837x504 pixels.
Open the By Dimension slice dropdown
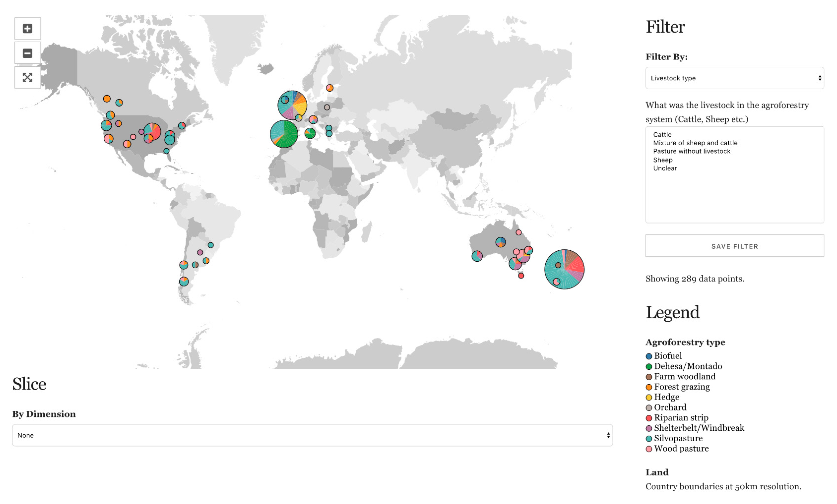tap(312, 435)
